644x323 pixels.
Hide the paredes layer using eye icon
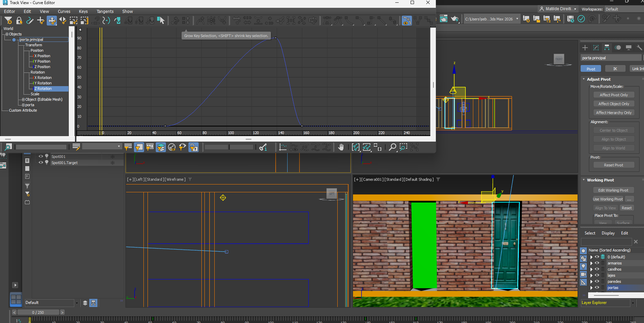(597, 281)
